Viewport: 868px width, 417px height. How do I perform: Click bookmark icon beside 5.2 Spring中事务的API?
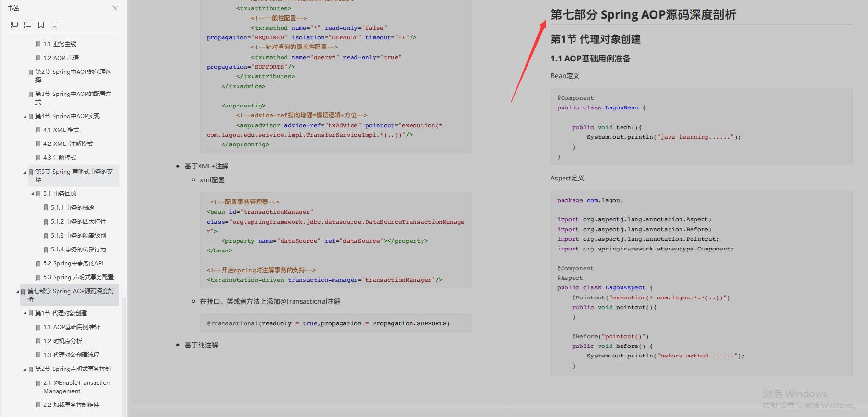coord(38,263)
